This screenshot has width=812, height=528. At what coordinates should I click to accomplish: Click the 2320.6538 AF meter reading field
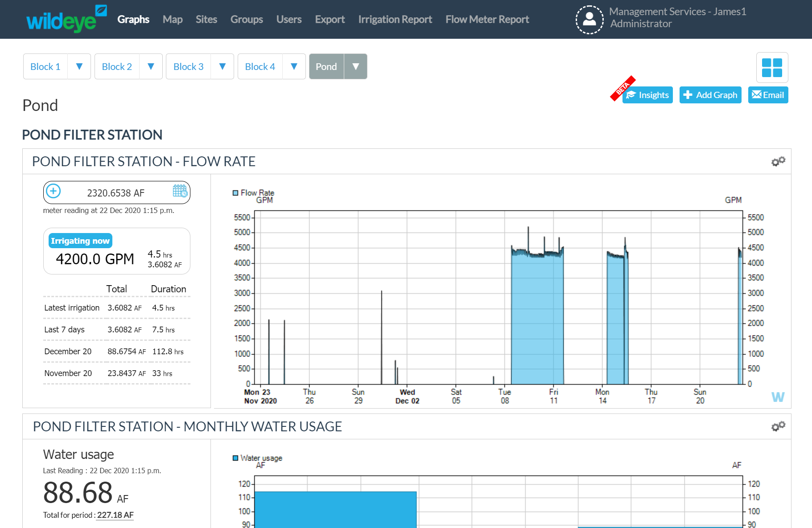click(x=117, y=192)
